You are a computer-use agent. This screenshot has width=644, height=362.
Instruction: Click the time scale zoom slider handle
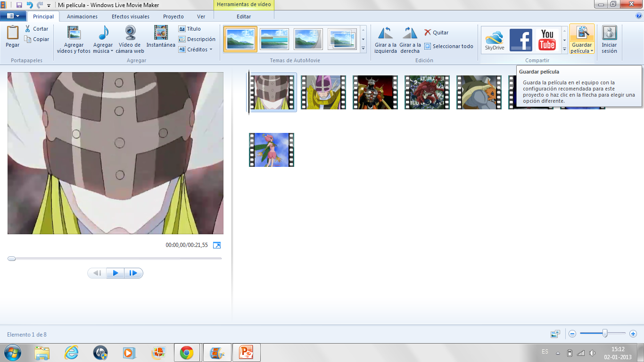[605, 333]
